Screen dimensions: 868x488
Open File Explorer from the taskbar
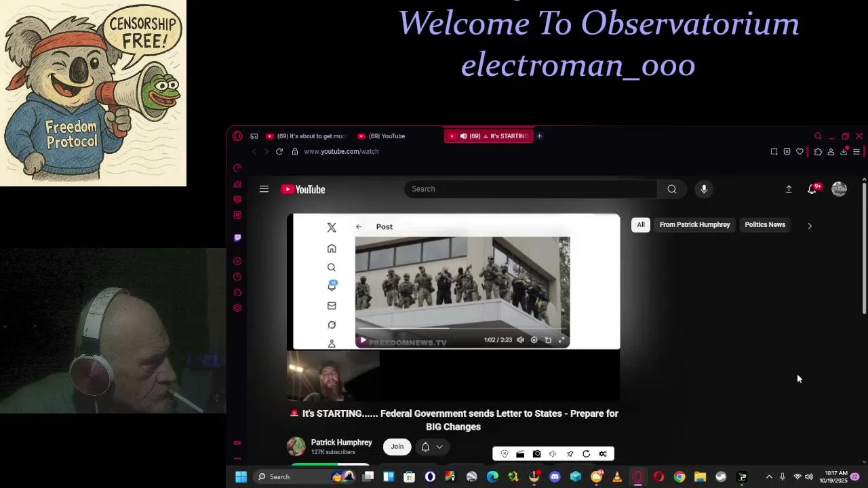[700, 477]
